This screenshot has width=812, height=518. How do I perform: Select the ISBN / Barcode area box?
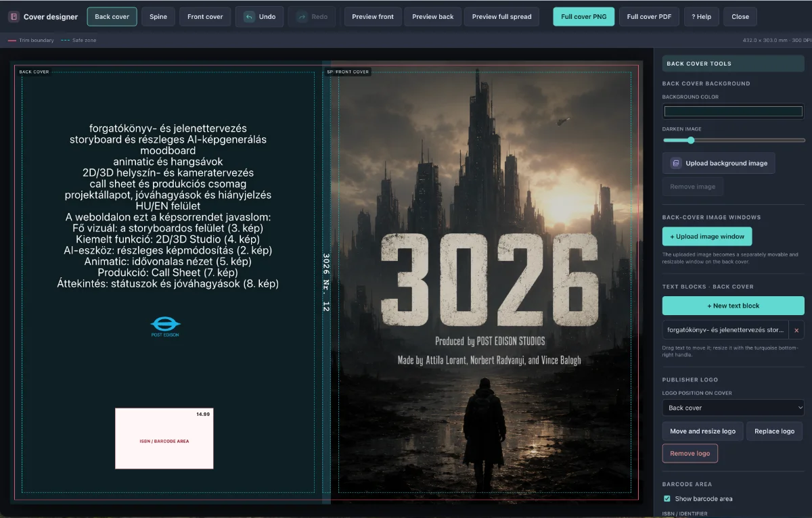pos(164,438)
